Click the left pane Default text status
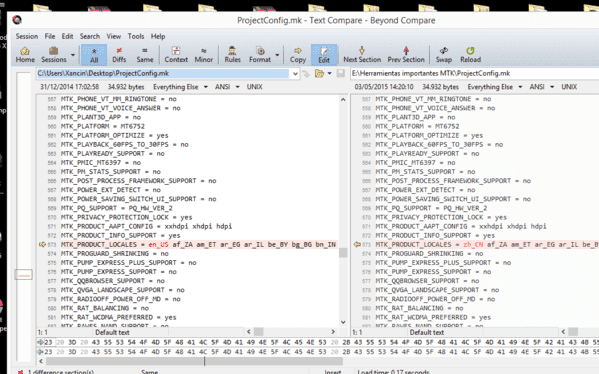 (x=112, y=332)
